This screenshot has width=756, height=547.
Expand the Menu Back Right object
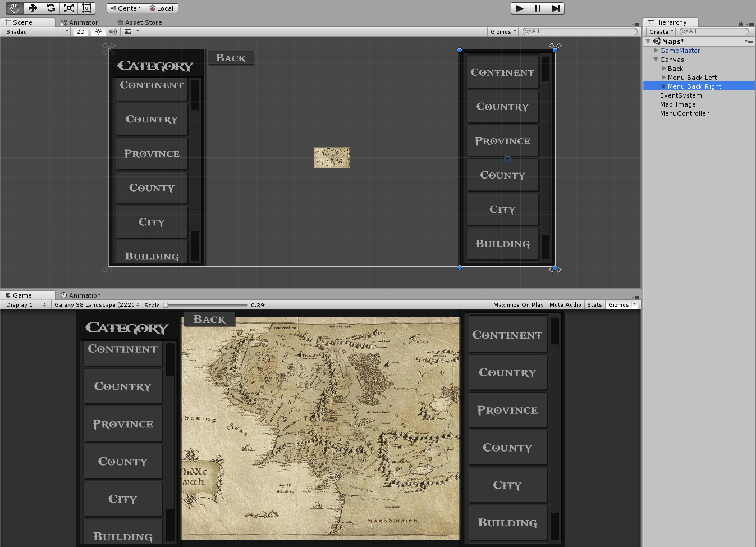[664, 86]
